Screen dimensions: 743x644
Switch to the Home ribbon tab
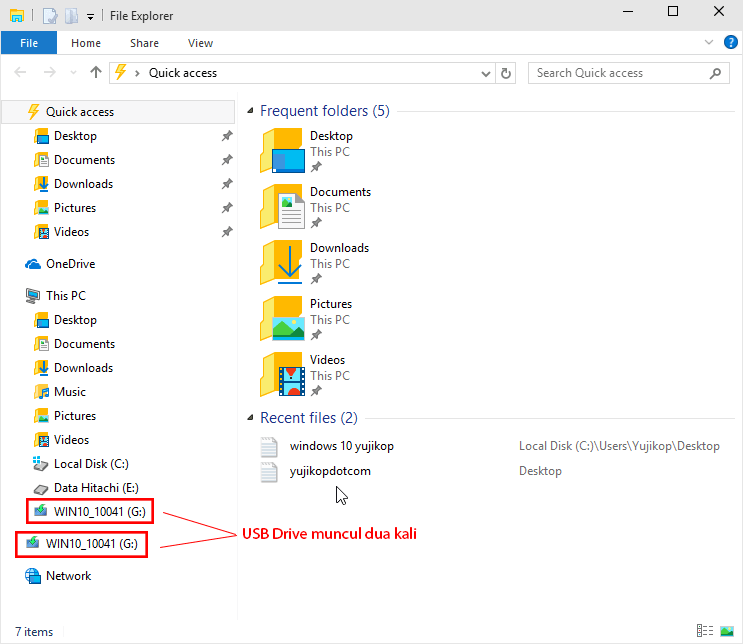point(86,43)
